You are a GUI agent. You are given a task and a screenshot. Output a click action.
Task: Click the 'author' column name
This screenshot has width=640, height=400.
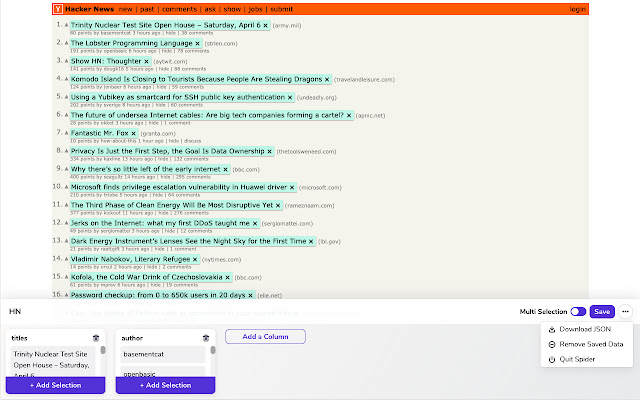coord(132,338)
